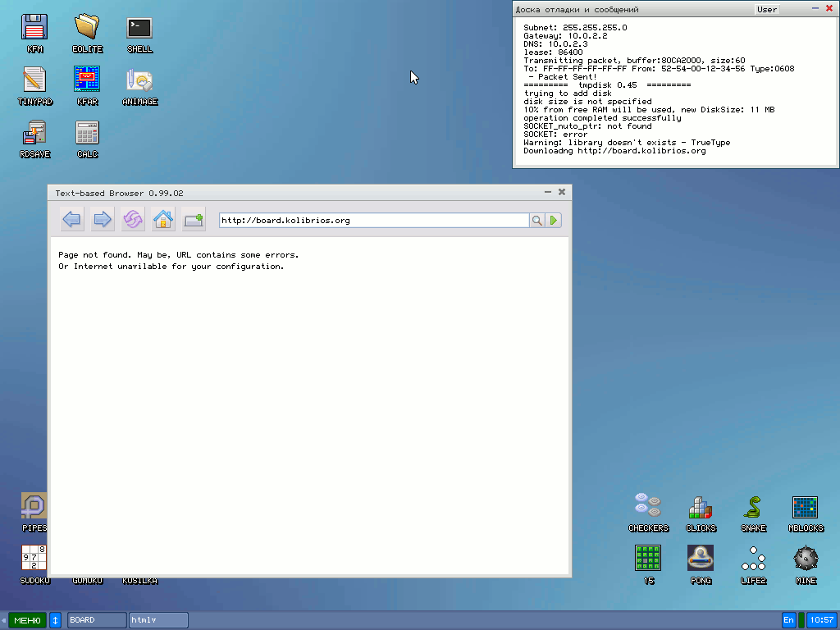Toggle the En keyboard language indicator

(x=788, y=620)
